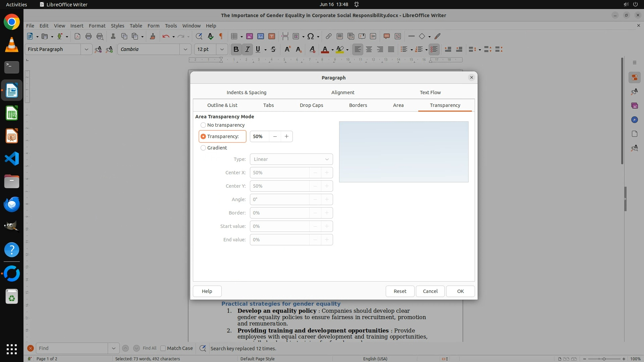644x362 pixels.
Task: Click the Reset button
Action: [x=400, y=291]
